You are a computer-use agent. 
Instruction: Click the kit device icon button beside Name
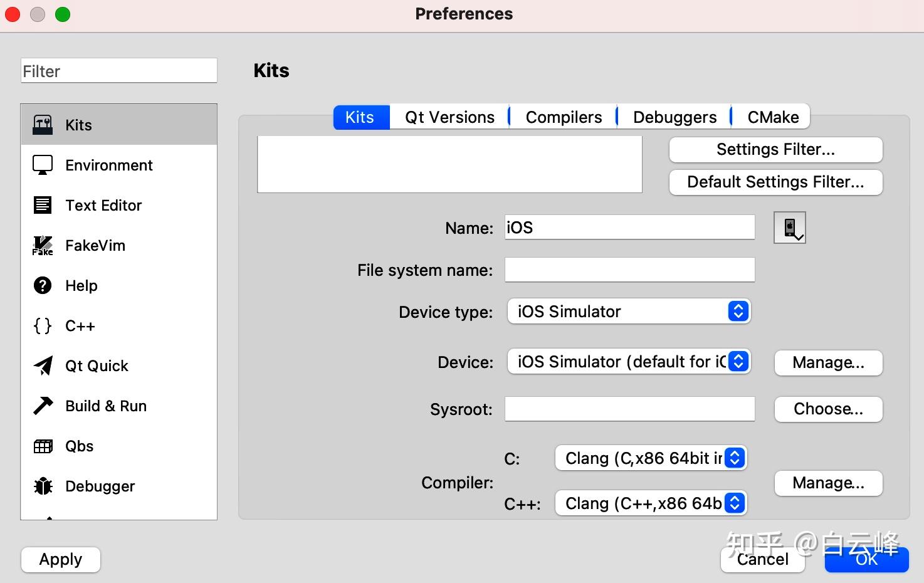(x=789, y=227)
